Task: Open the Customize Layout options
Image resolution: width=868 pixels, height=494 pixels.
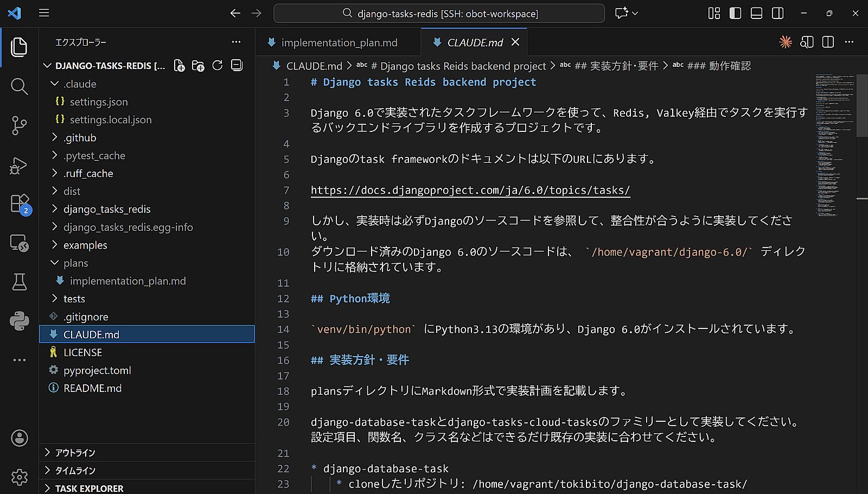Action: [714, 13]
